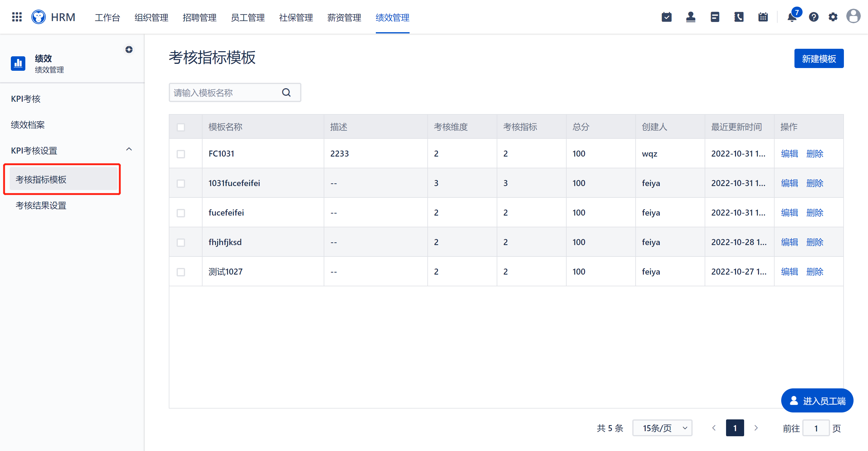Click 编辑 for the 测试1027 row
The height and width of the screenshot is (451, 868).
click(789, 272)
